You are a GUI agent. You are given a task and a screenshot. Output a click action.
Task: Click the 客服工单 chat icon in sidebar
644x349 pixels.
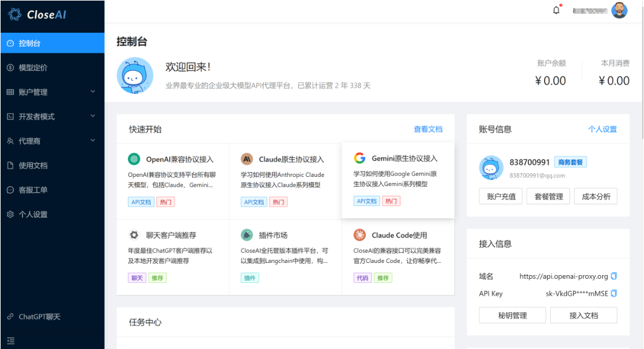tap(10, 190)
